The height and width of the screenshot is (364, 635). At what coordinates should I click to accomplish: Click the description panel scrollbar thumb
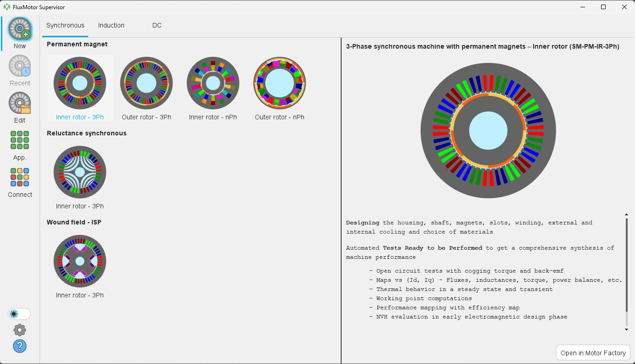[x=626, y=265]
